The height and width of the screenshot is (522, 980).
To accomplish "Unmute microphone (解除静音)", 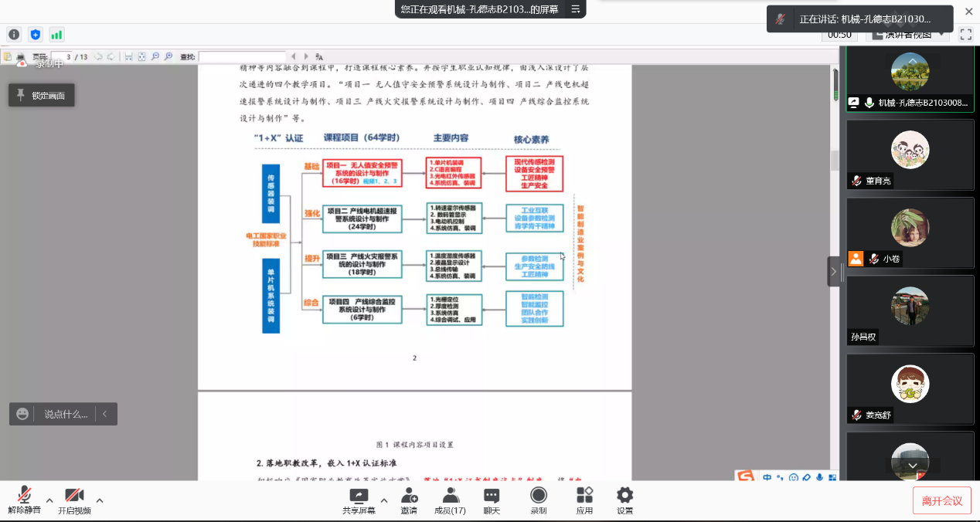I will 24,501.
